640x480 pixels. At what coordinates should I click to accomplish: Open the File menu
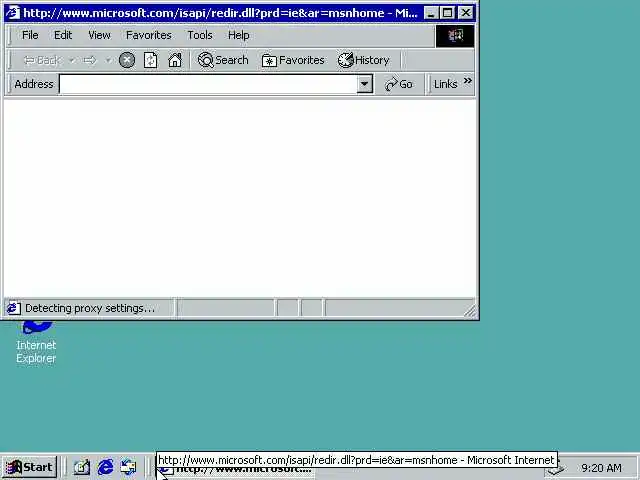click(x=30, y=36)
